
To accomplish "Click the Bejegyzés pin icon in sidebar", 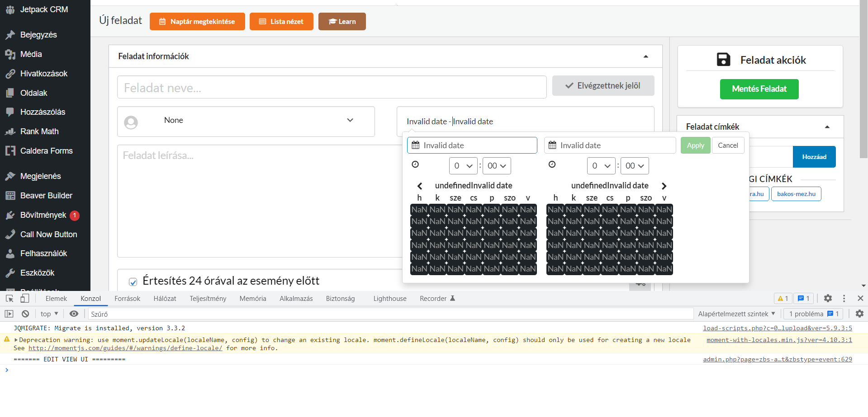I will [x=10, y=35].
